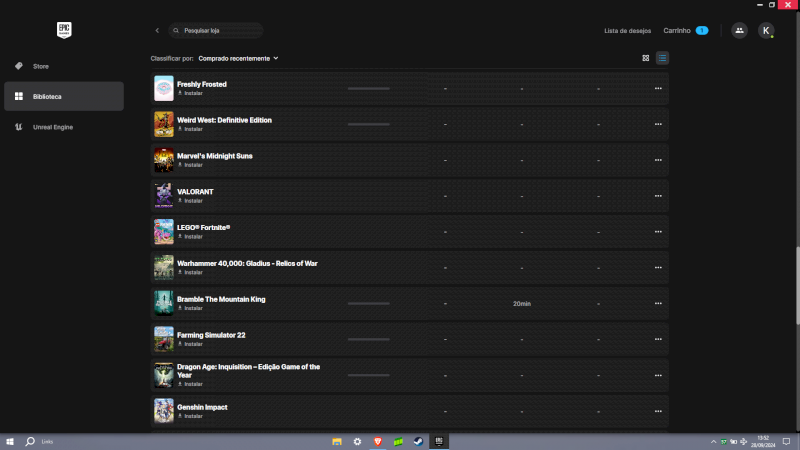Viewport: 800px width, 450px height.
Task: Click Instalar under LEGO Fortnite
Action: pos(190,237)
